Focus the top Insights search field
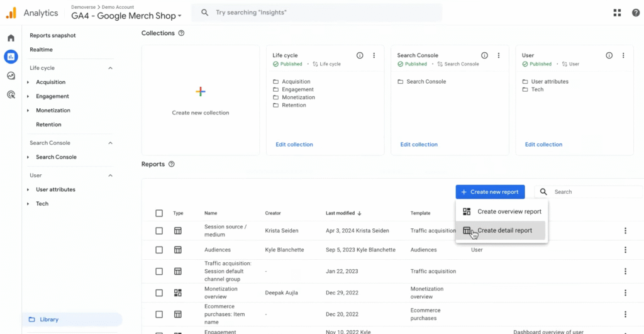This screenshot has width=644, height=334. point(317,13)
